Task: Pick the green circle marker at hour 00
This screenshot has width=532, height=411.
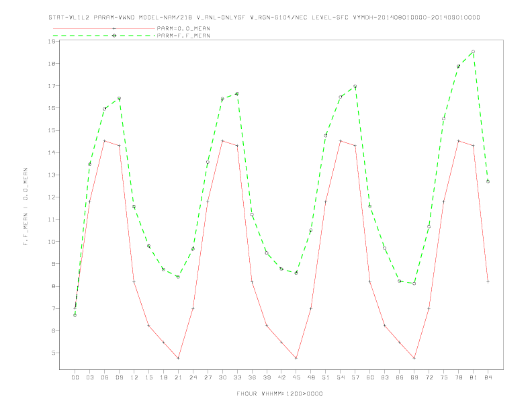Action: 75,315
